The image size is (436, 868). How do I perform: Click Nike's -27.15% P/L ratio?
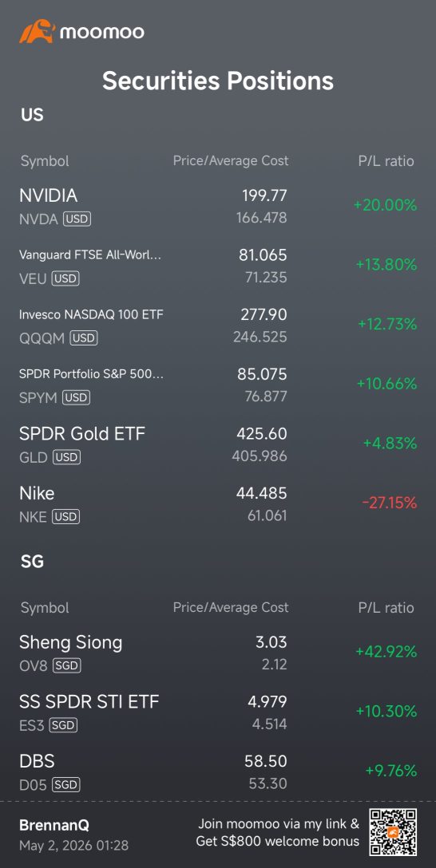pyautogui.click(x=389, y=503)
